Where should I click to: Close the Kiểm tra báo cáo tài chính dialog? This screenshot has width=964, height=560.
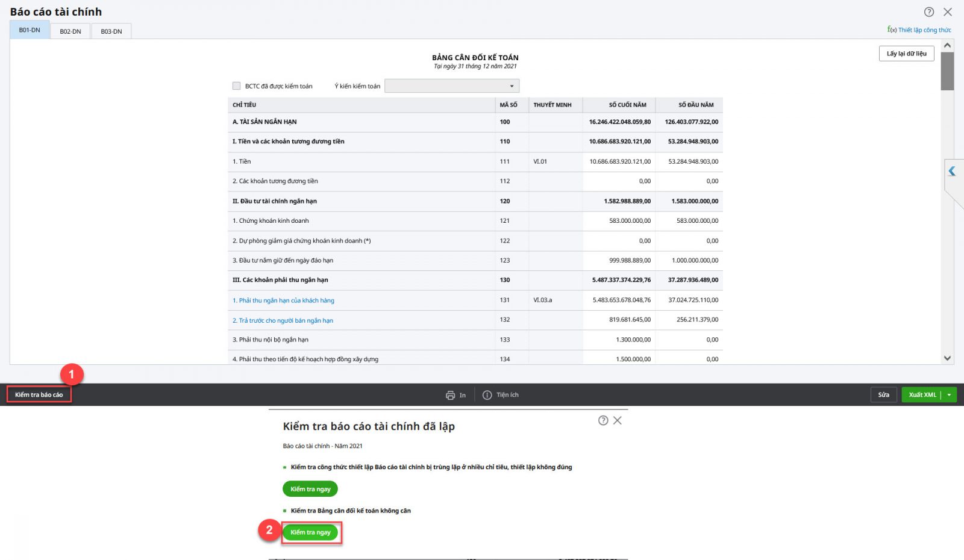(x=618, y=421)
